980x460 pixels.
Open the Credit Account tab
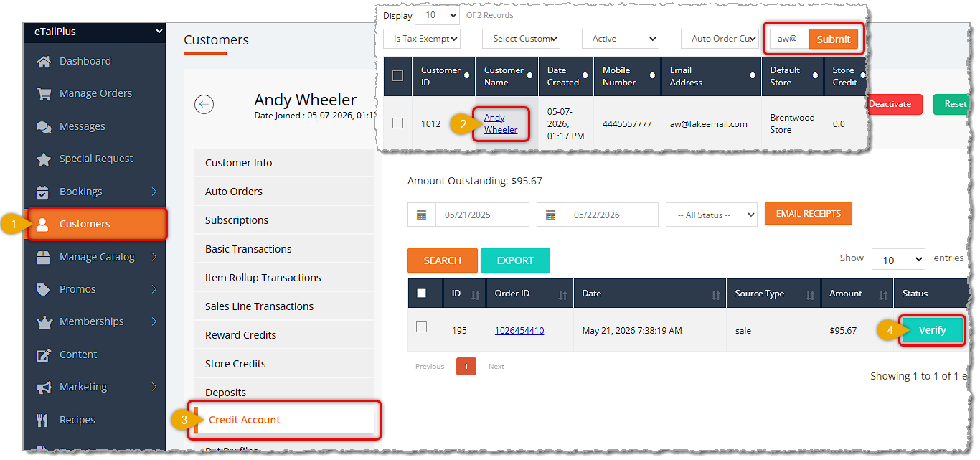point(283,420)
